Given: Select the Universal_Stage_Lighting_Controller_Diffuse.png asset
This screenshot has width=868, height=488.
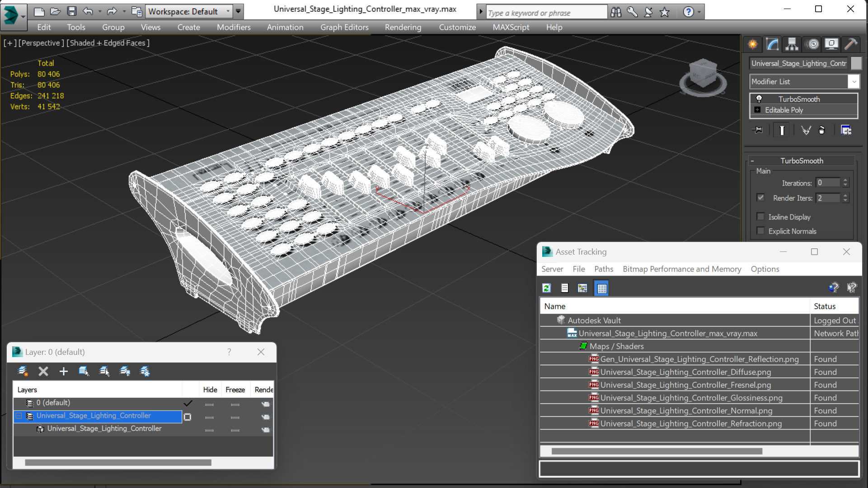Looking at the screenshot, I should coord(685,372).
